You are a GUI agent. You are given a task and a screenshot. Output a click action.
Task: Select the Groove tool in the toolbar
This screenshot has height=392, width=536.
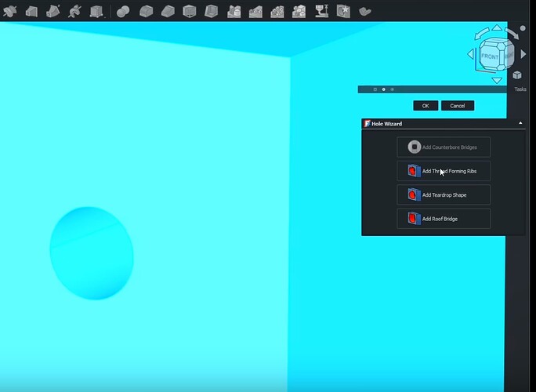(10, 12)
